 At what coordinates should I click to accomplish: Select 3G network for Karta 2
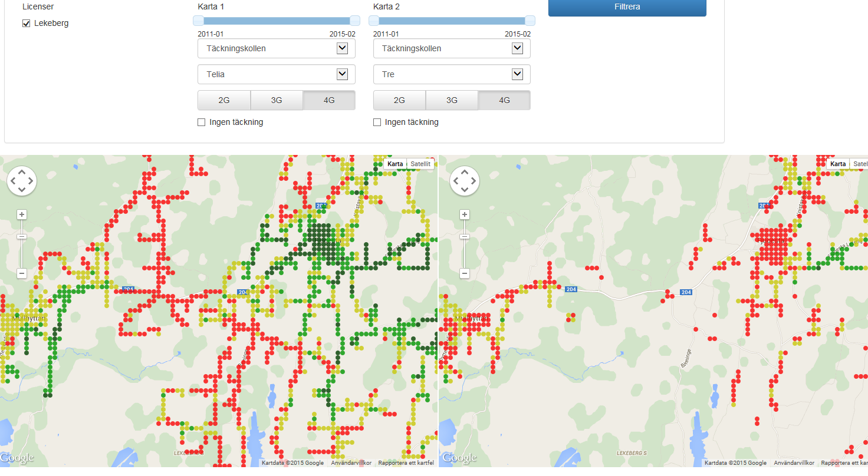[452, 100]
